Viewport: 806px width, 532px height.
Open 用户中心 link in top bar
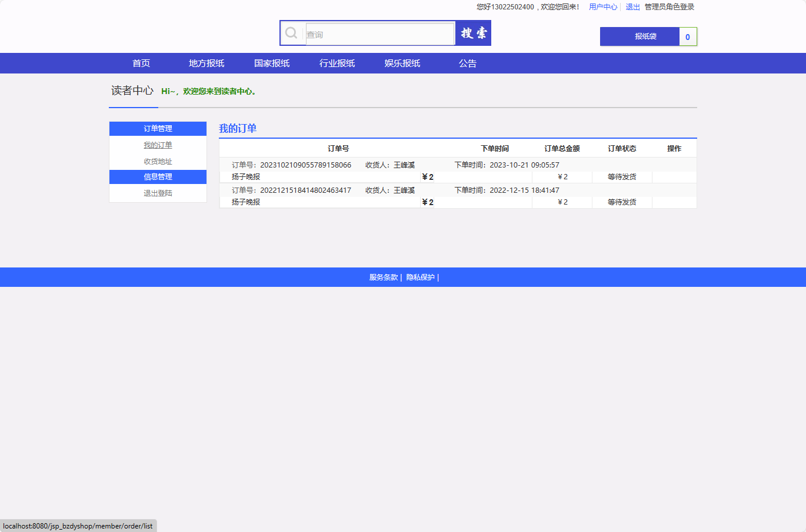point(602,7)
